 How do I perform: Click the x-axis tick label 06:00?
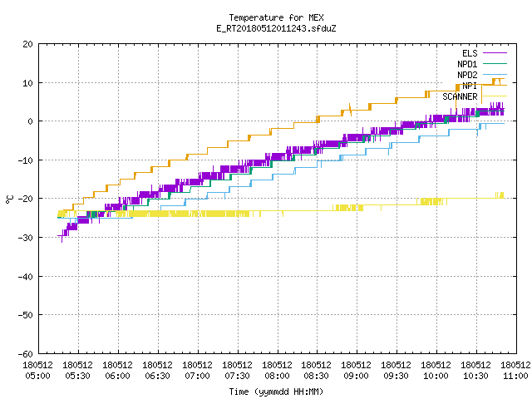[117, 376]
